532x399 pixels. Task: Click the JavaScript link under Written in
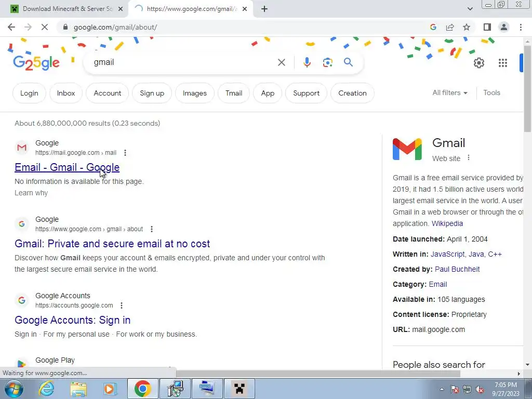[447, 254]
